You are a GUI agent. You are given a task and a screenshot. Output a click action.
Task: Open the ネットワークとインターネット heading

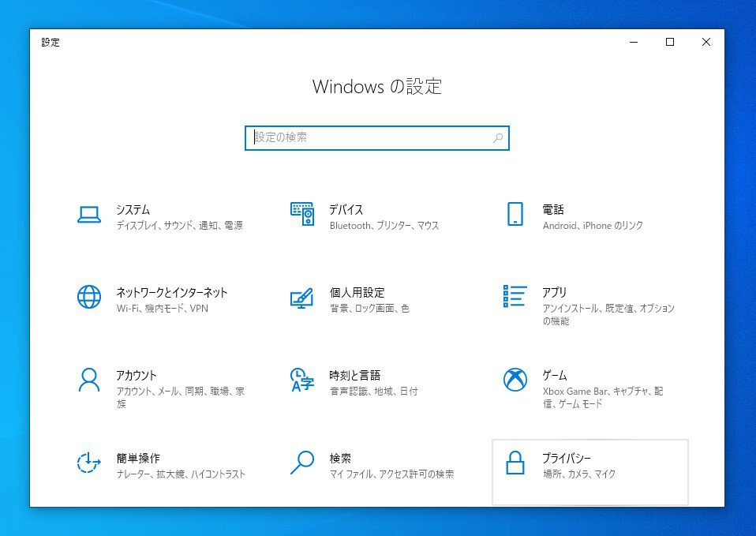click(172, 292)
